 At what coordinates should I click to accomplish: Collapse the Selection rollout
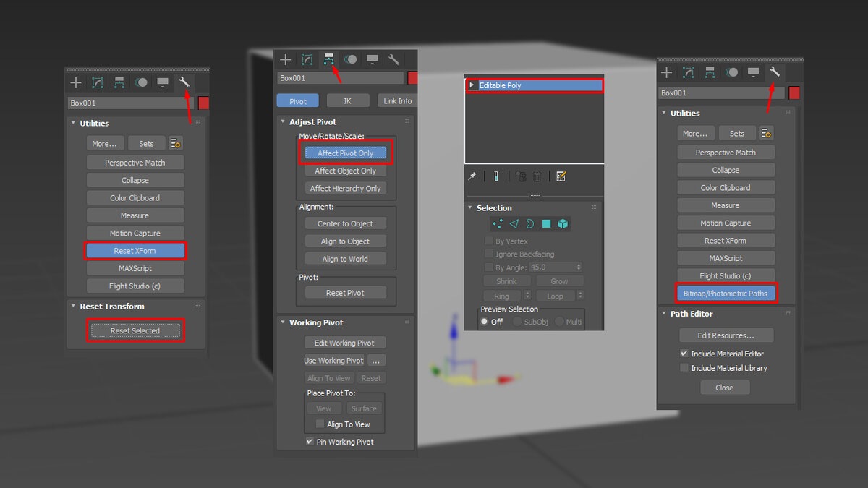[469, 207]
